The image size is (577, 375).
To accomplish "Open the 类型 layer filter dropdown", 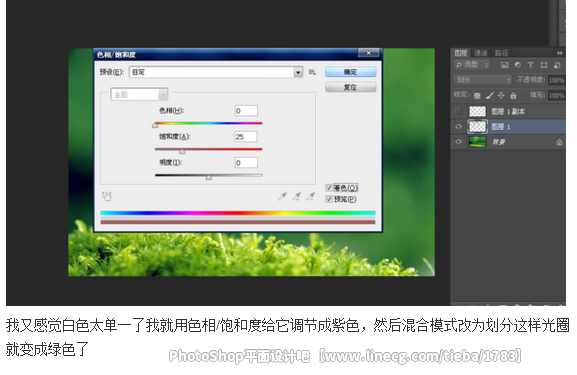I will pyautogui.click(x=471, y=65).
